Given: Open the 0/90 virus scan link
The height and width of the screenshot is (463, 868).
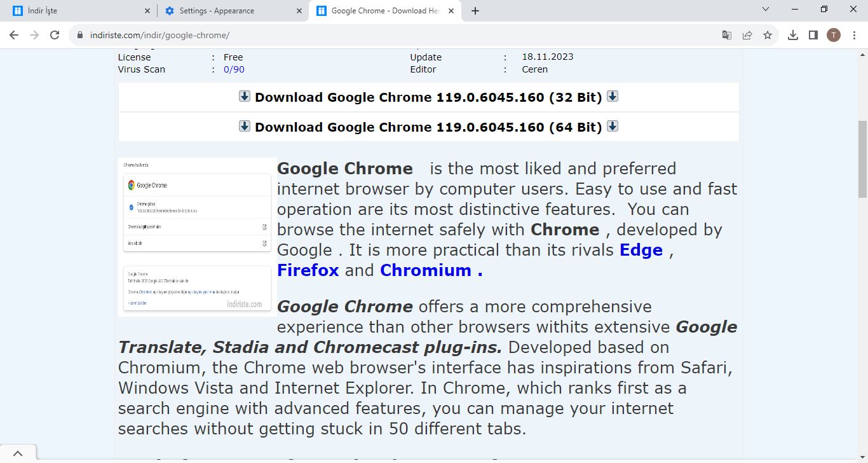Looking at the screenshot, I should pos(234,69).
